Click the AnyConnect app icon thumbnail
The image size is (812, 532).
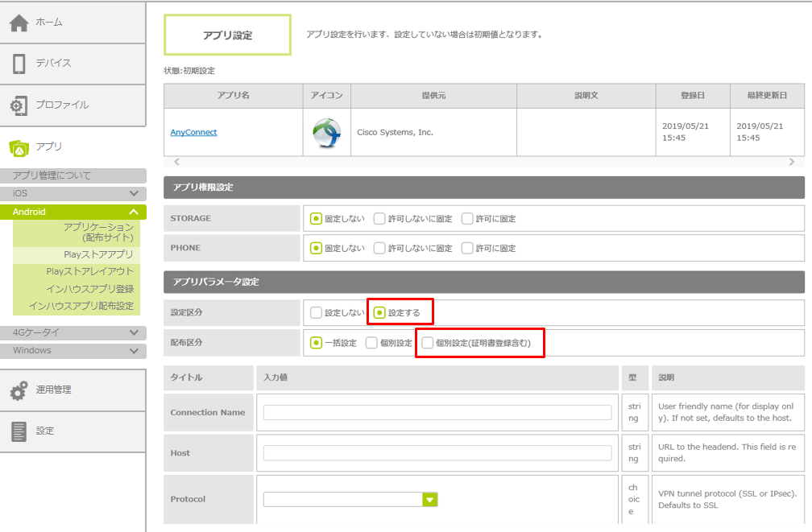pyautogui.click(x=326, y=133)
